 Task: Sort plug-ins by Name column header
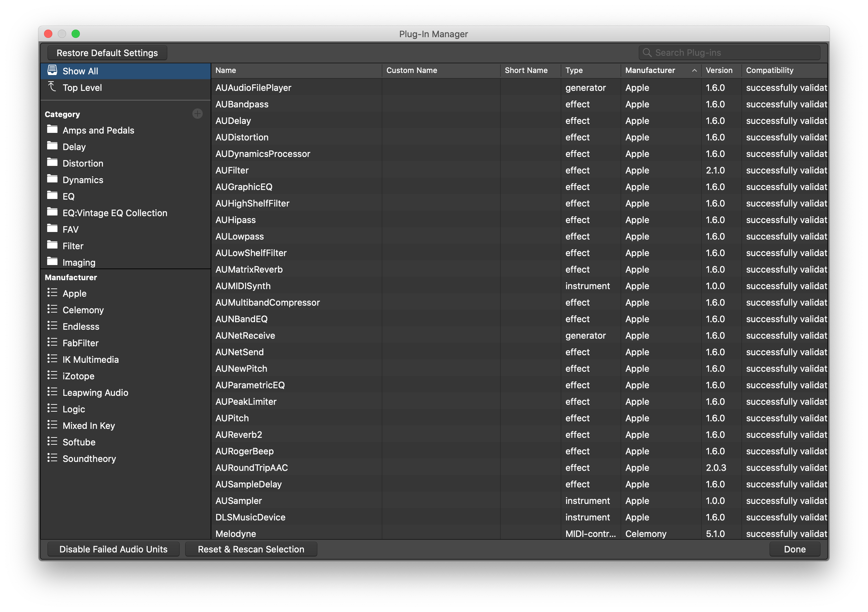(226, 70)
